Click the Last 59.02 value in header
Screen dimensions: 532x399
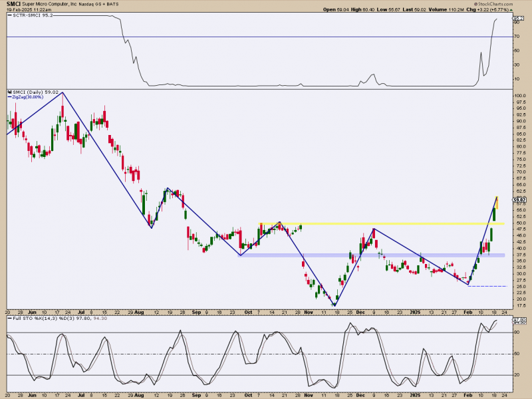414,9
